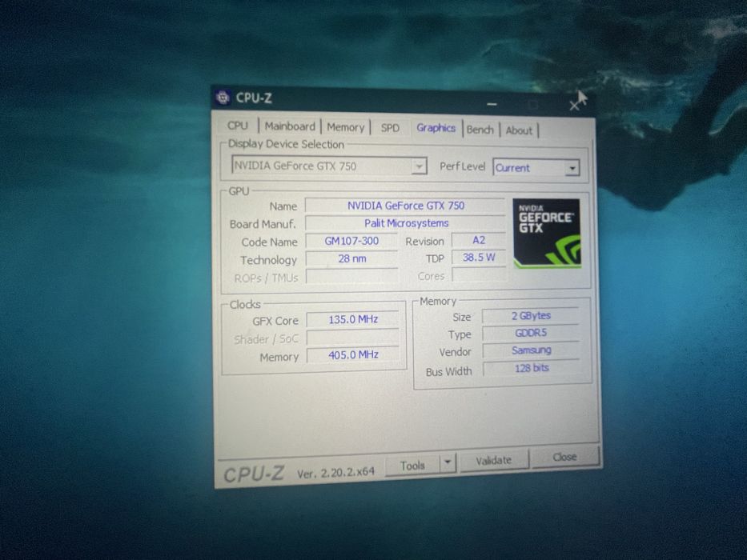Show the About tab
747x560 pixels.
point(518,130)
